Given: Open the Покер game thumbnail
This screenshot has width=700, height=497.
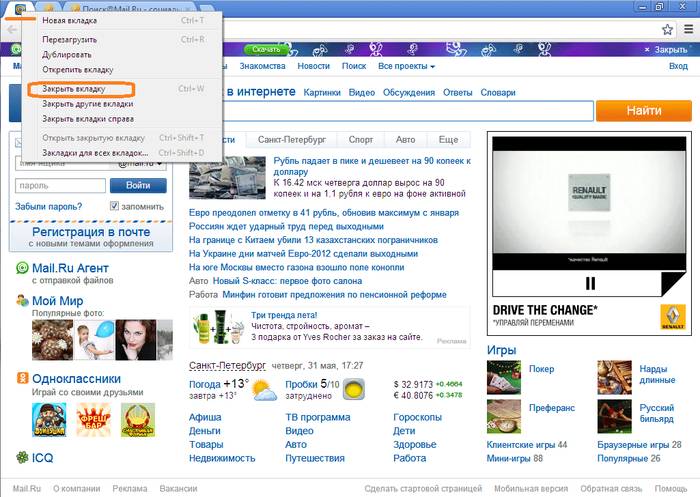Looking at the screenshot, I should point(504,377).
